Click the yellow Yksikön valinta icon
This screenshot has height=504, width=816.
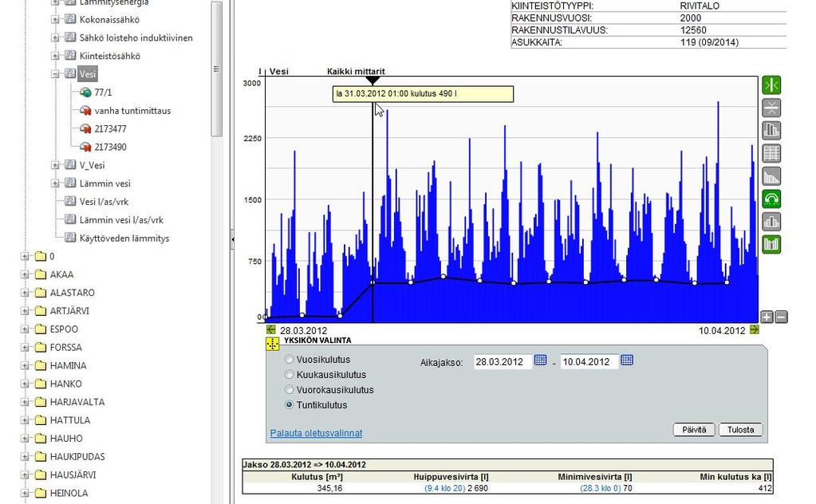273,344
